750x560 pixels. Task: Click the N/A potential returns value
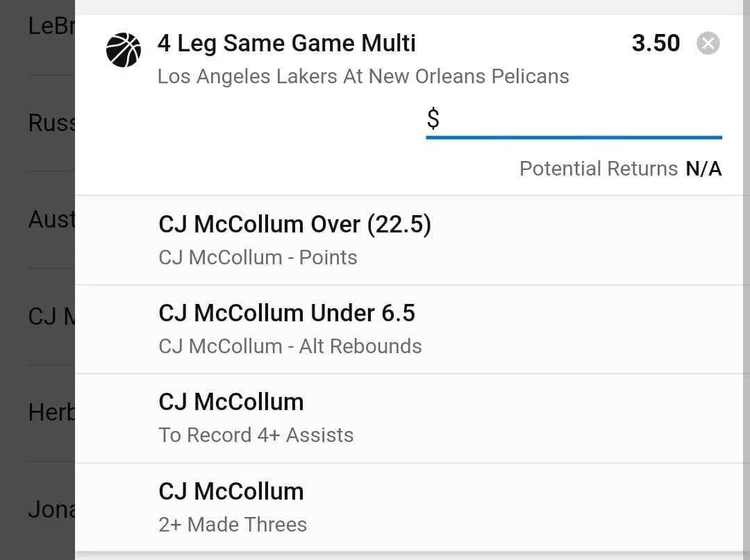[x=703, y=169]
